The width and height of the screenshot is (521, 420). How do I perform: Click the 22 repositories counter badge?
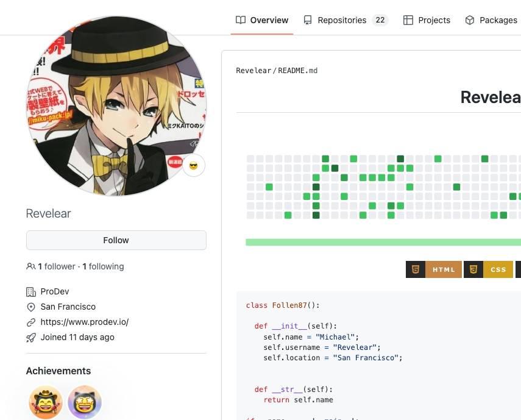[380, 20]
